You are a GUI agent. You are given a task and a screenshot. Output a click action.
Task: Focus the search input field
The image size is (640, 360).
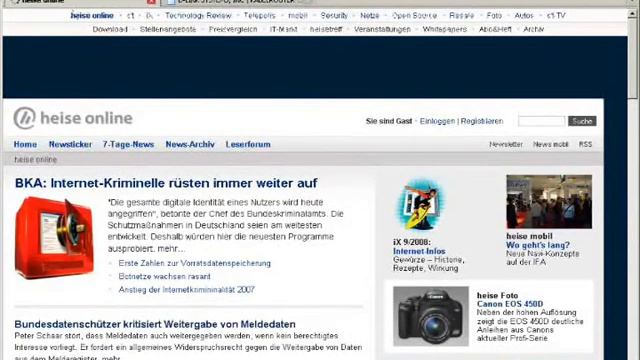pos(542,121)
